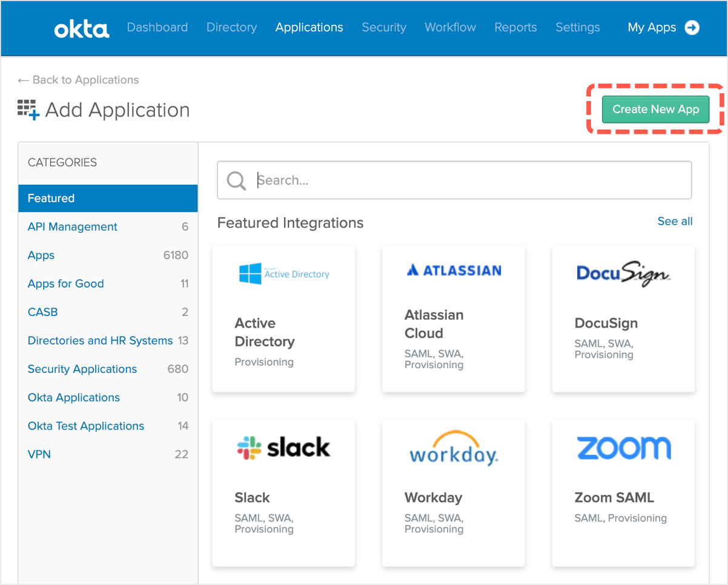Click the Active Directory card title
Viewport: 728px width, 585px height.
pyautogui.click(x=265, y=332)
